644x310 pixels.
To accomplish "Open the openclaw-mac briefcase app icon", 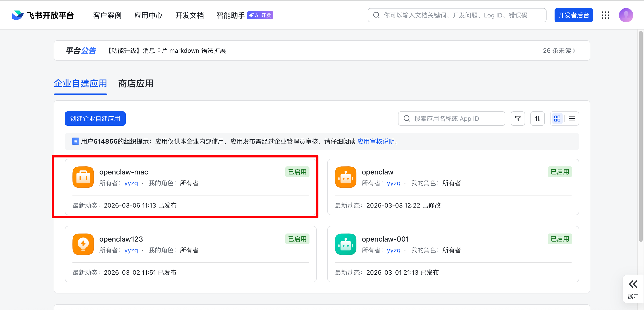I will tap(83, 177).
